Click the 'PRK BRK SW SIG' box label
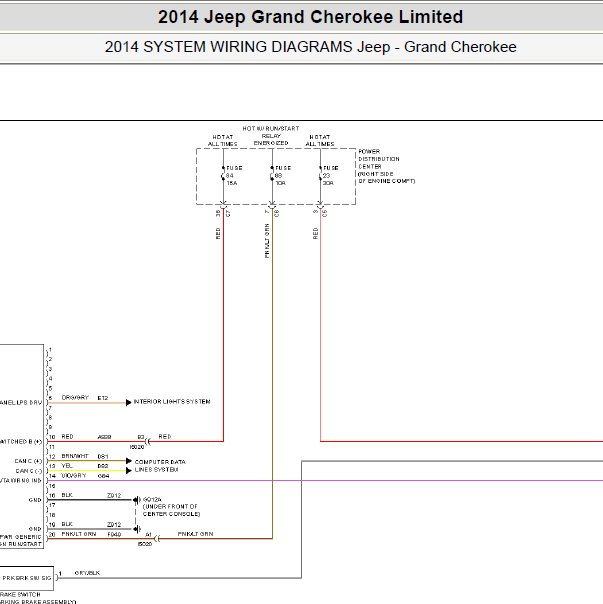 tap(27, 578)
